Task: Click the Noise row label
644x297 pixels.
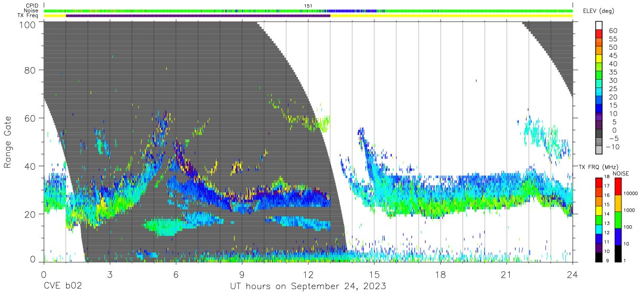Action: coord(30,10)
